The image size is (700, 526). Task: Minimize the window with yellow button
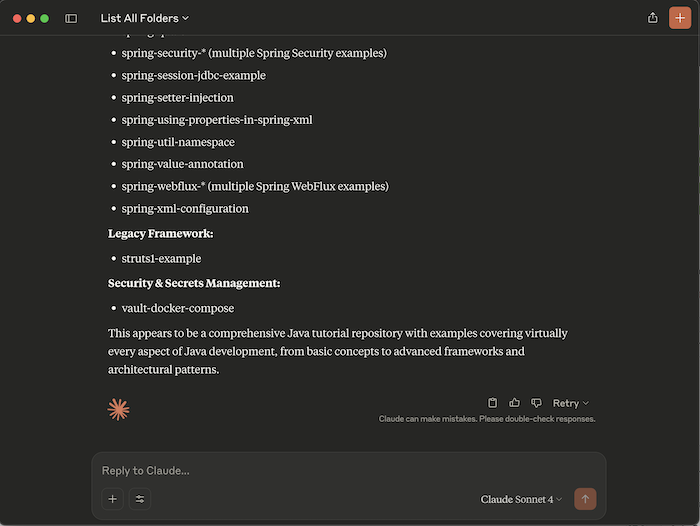pos(31,18)
